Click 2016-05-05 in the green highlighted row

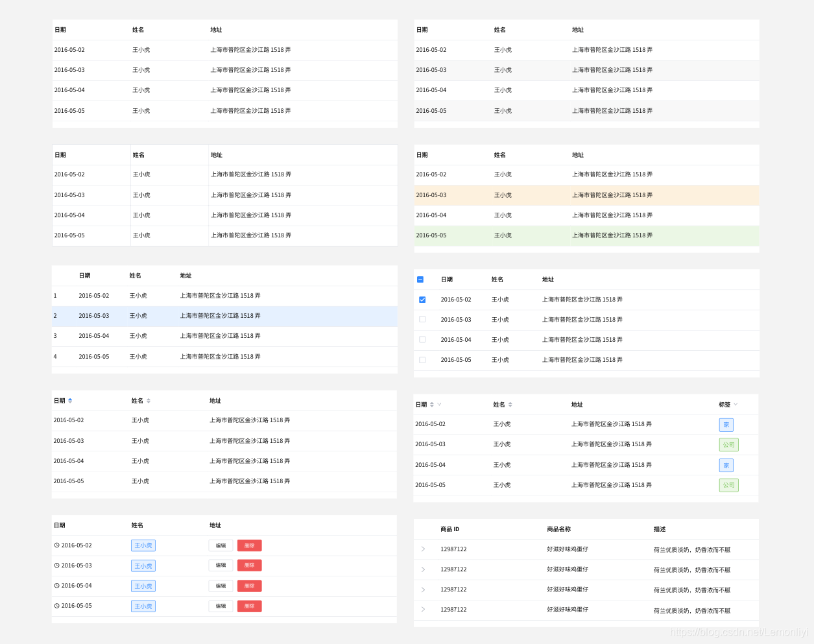tap(431, 235)
